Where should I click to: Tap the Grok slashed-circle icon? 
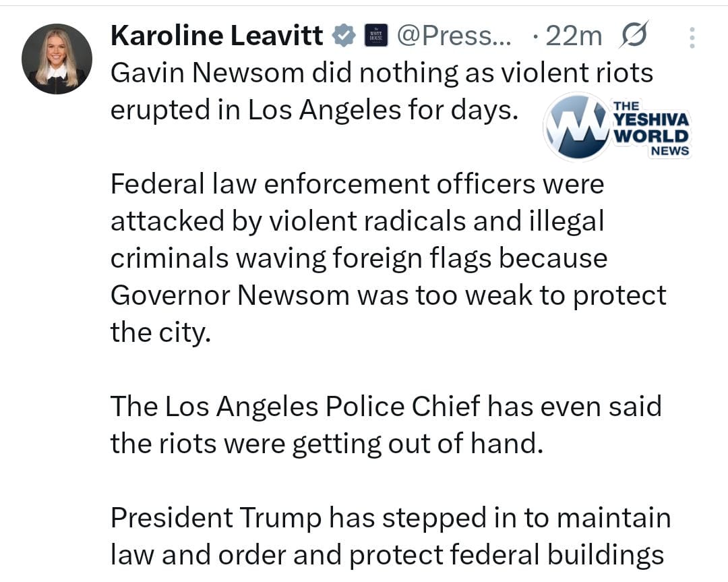pos(633,36)
